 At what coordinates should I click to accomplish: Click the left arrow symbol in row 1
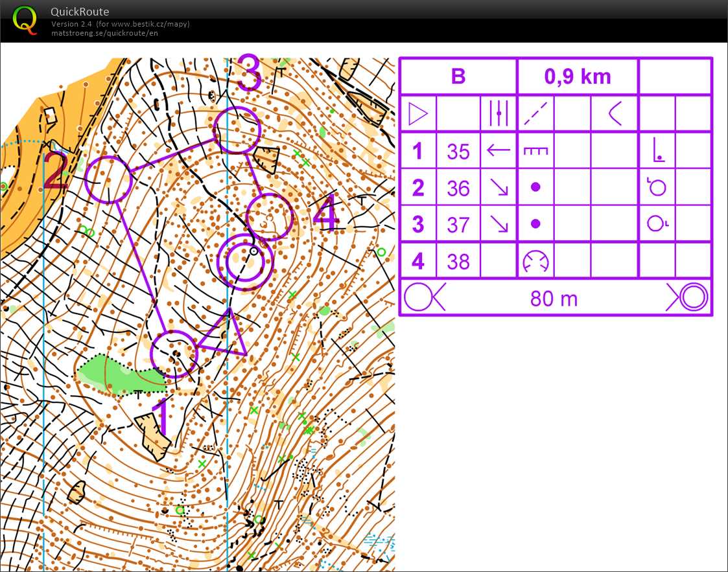(499, 151)
